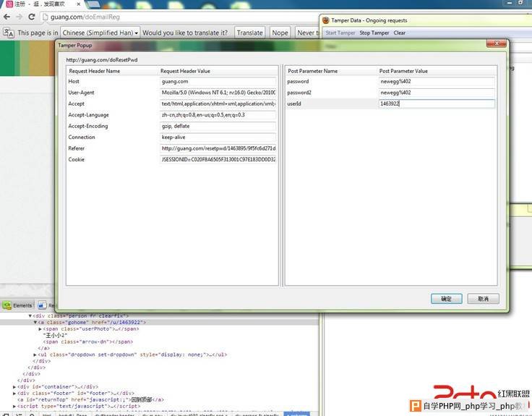532x416 pixels.
Task: Edit the password2 post parameter value
Action: 437,93
